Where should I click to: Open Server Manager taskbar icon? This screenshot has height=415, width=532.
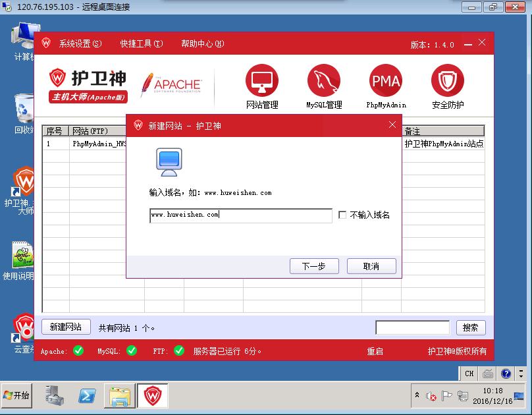coord(54,395)
